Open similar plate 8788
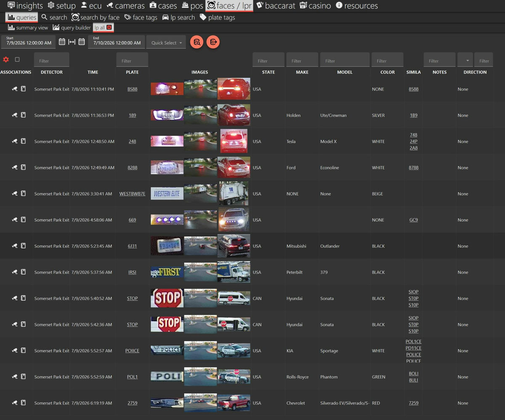The width and height of the screenshot is (505, 420). [x=413, y=168]
